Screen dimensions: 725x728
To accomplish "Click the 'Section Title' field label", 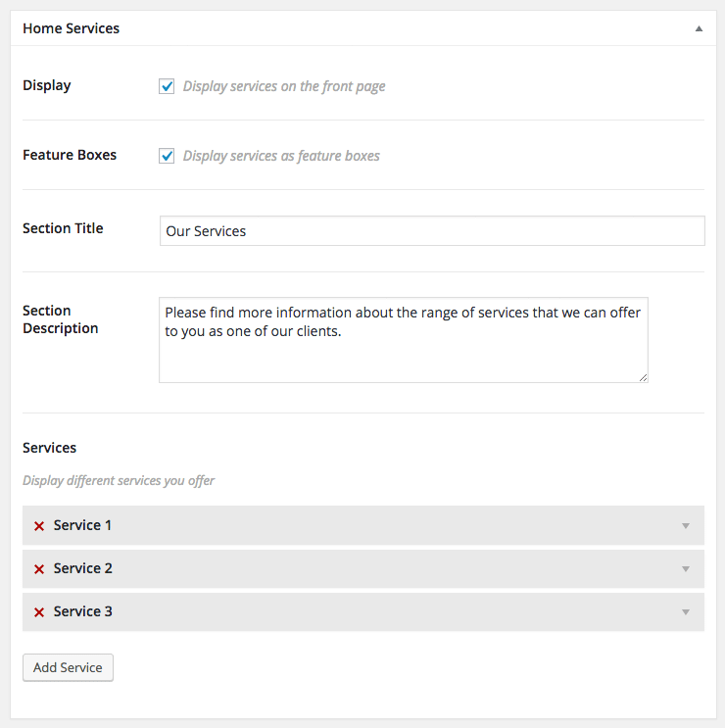I will [63, 228].
